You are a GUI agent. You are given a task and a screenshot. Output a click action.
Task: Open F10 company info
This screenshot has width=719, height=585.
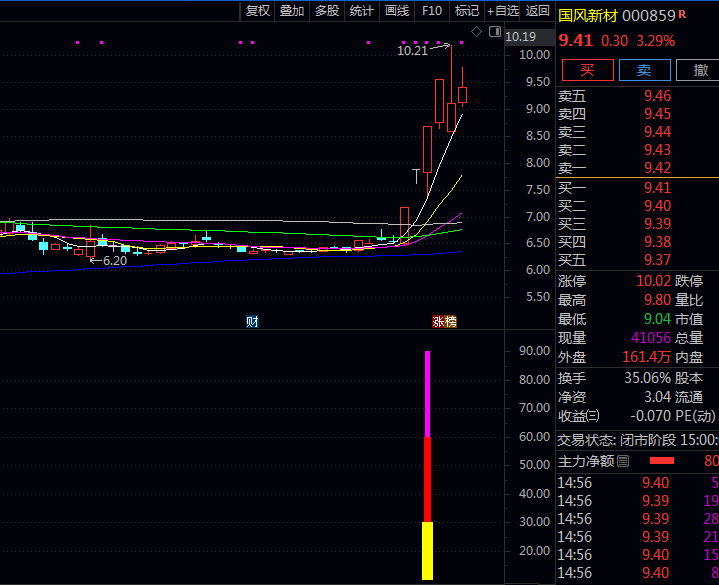(x=431, y=11)
